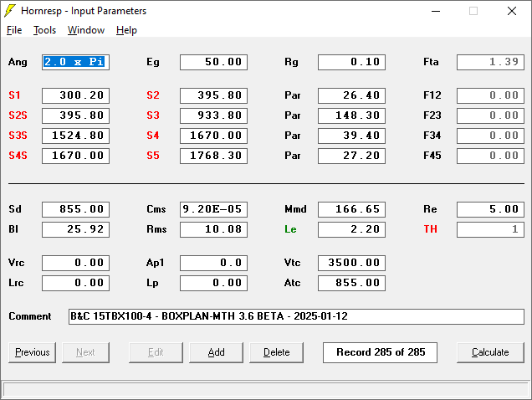The image size is (532, 400).
Task: Click the red S3S label
Action: [18, 136]
